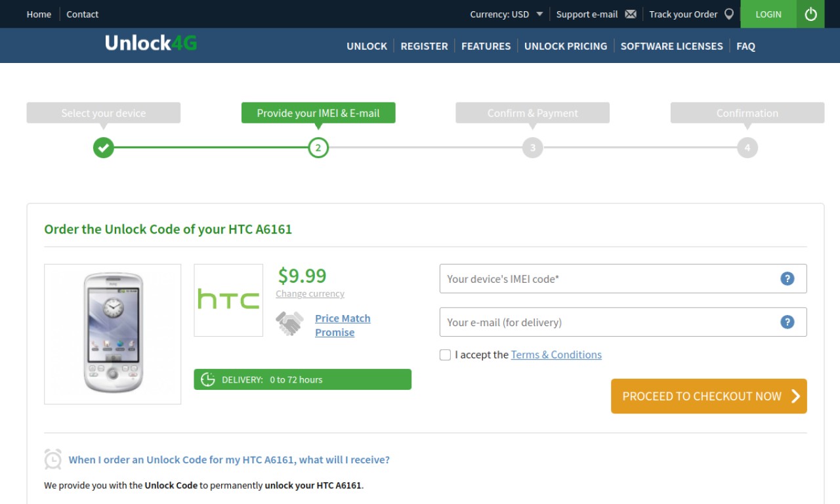
Task: Click the LOGIN button
Action: coord(768,14)
